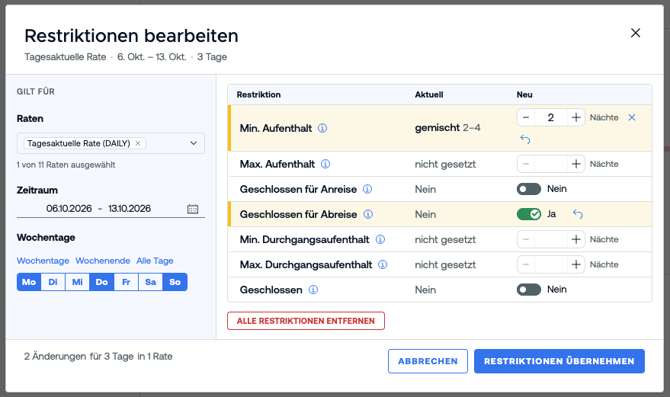
Task: Choose the Wochenende preset link
Action: click(x=103, y=261)
